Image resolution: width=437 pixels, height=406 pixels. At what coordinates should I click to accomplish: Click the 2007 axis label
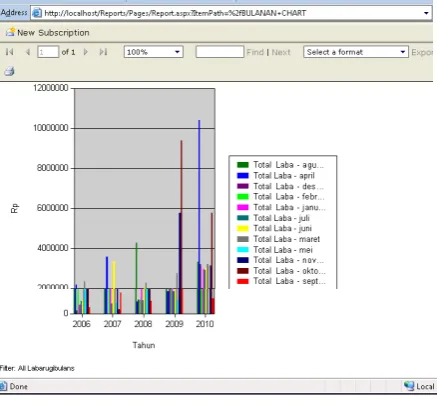point(112,324)
